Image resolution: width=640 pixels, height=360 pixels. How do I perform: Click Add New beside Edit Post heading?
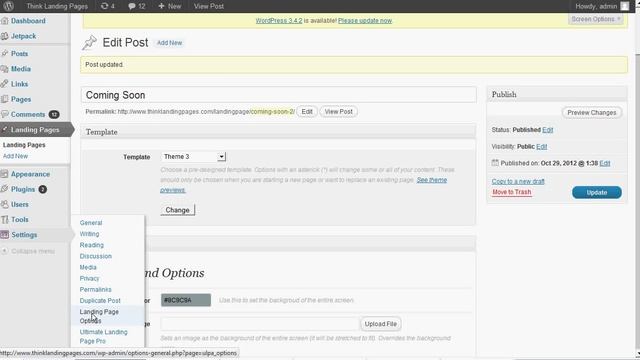[x=169, y=42]
